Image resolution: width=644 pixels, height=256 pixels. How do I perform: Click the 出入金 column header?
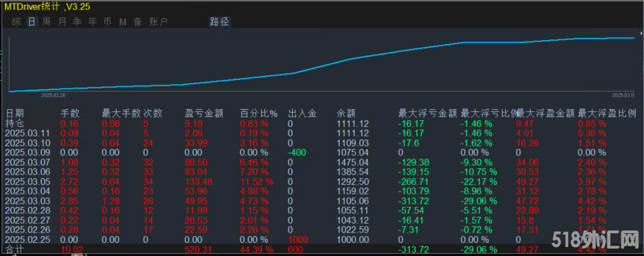click(302, 114)
